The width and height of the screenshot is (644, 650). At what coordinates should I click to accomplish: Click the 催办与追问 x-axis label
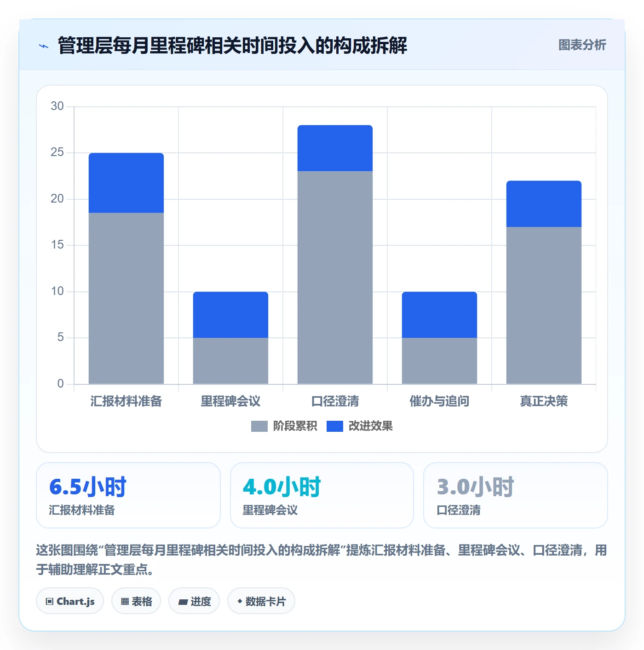(439, 401)
